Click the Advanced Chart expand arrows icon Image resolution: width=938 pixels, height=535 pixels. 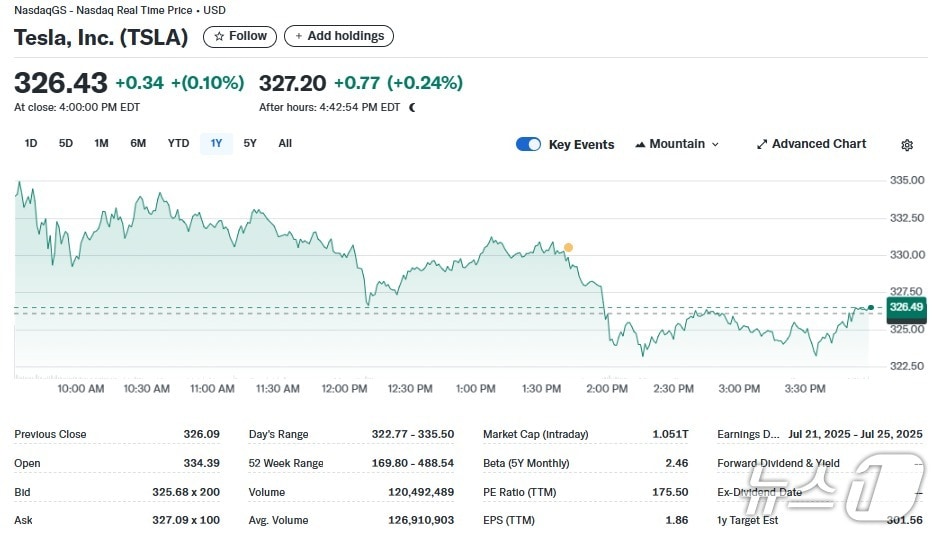point(761,144)
